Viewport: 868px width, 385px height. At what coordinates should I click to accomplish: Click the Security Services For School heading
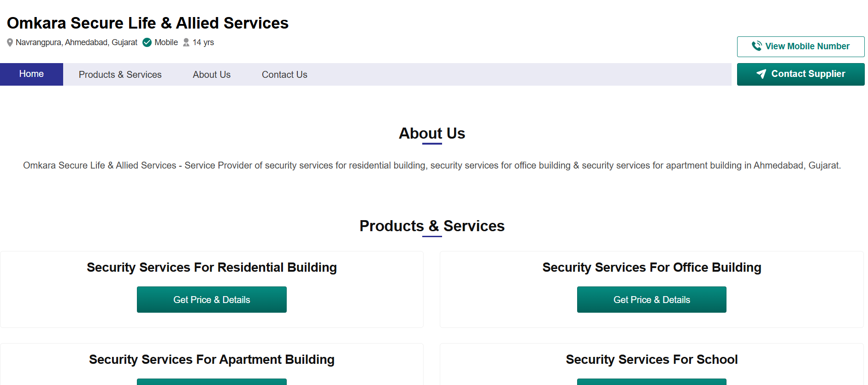click(651, 360)
